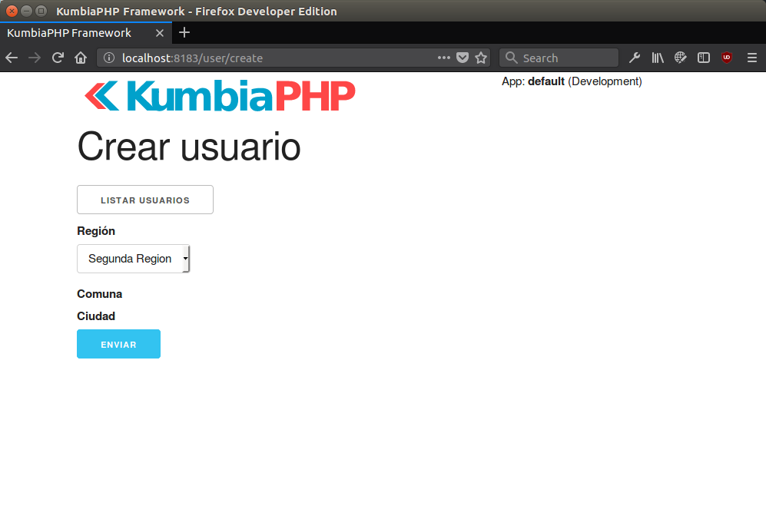Screen dimensions: 766x532
Task: Open developer tools wrench icon
Action: tap(635, 58)
